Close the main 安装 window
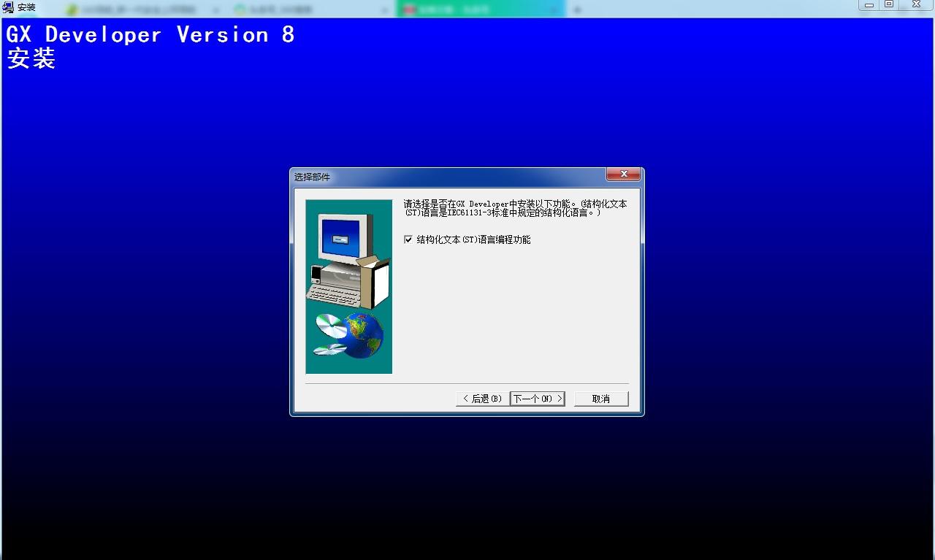Image resolution: width=935 pixels, height=560 pixels. [916, 4]
